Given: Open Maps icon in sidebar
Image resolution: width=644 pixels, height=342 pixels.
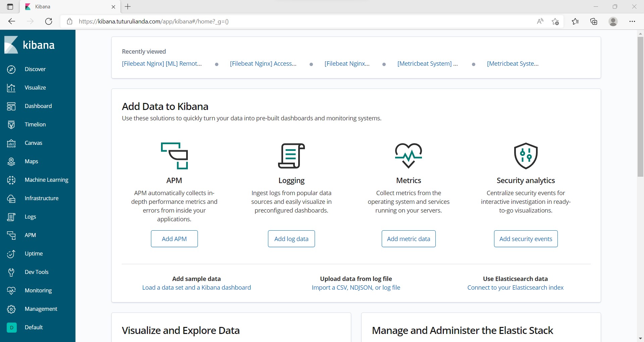Looking at the screenshot, I should pos(11,162).
